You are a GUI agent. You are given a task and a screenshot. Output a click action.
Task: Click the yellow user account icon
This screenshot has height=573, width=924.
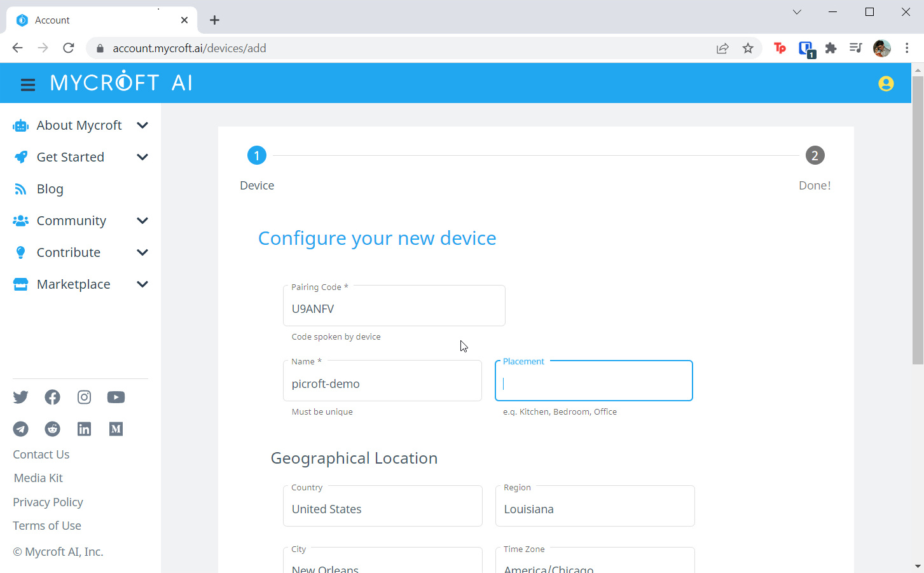tap(885, 83)
